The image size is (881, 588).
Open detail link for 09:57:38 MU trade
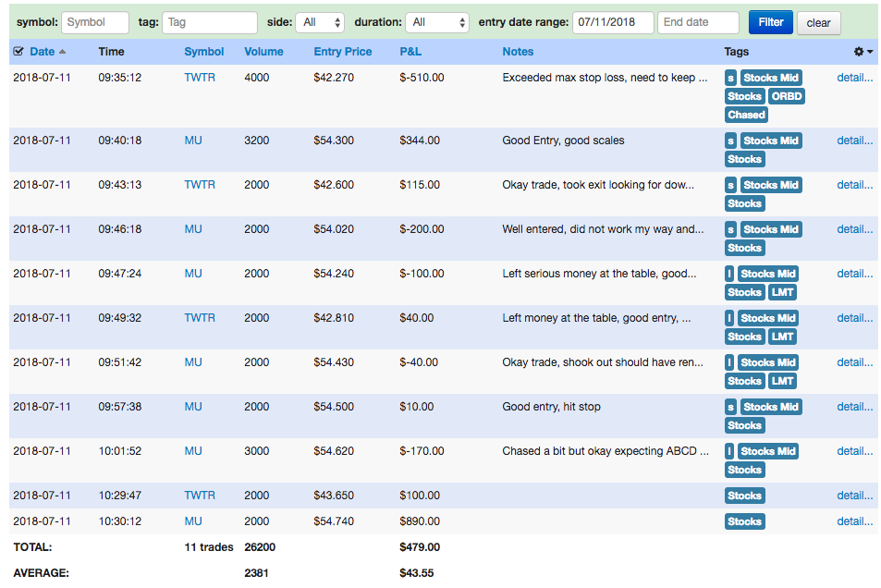coord(854,407)
